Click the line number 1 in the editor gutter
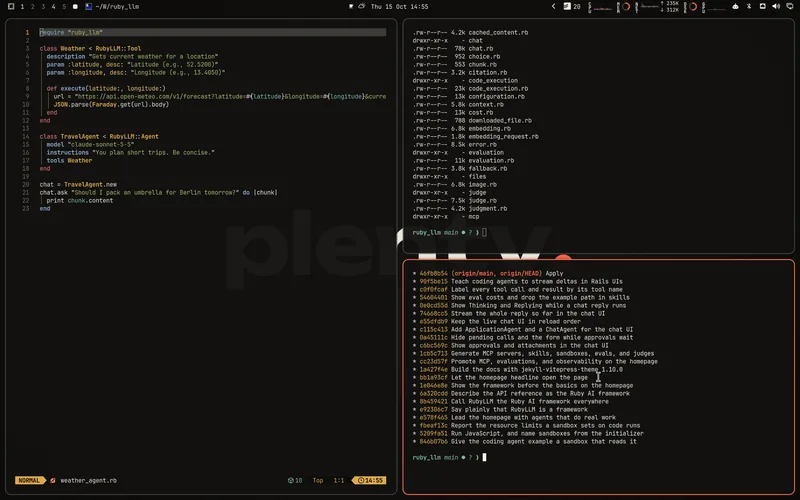800x500 pixels. [x=28, y=32]
